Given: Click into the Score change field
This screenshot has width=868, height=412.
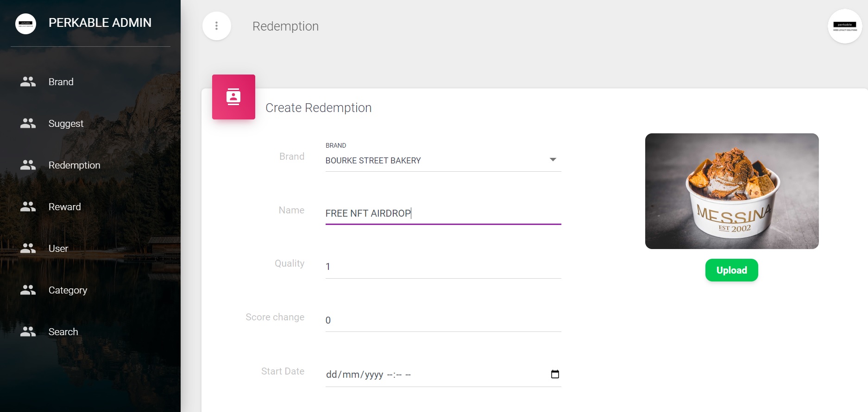Looking at the screenshot, I should point(442,320).
